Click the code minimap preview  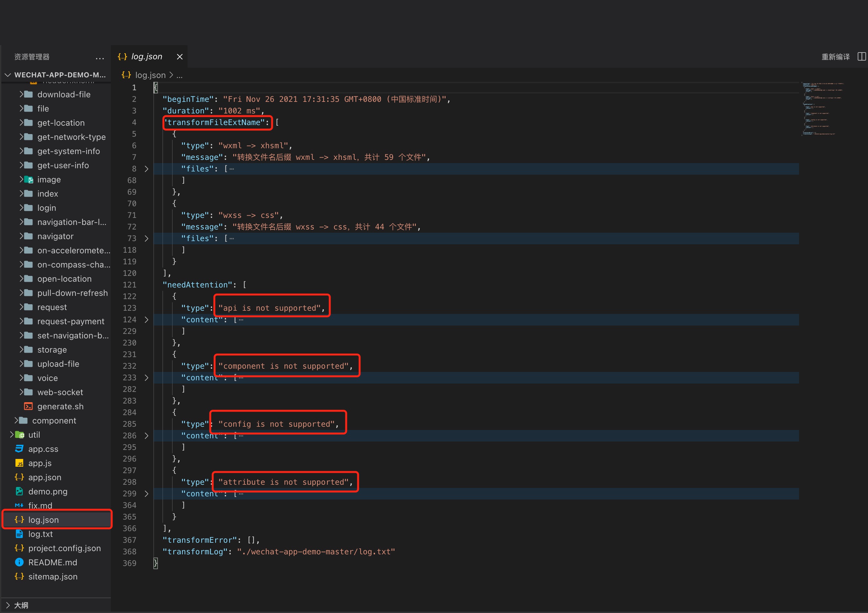click(x=823, y=109)
